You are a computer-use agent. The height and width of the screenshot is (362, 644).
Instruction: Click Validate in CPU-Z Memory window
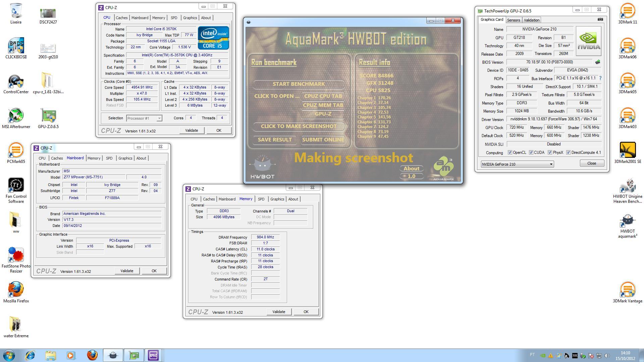(279, 312)
